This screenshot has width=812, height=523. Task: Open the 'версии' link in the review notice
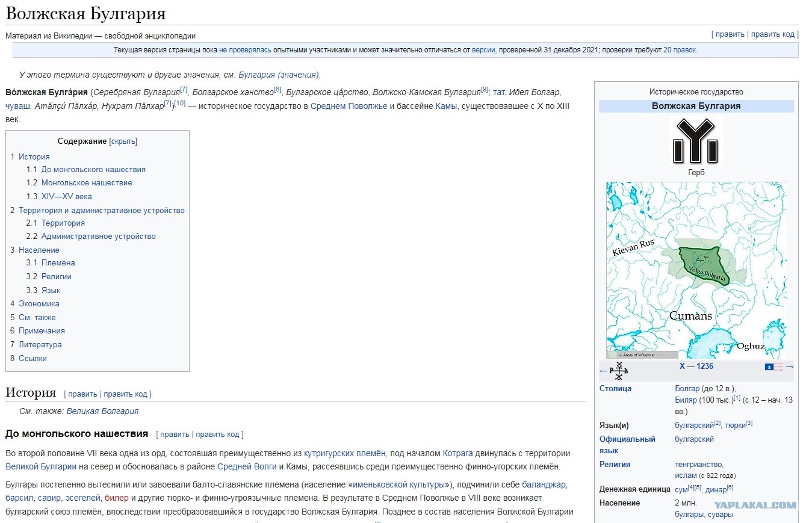click(x=483, y=50)
